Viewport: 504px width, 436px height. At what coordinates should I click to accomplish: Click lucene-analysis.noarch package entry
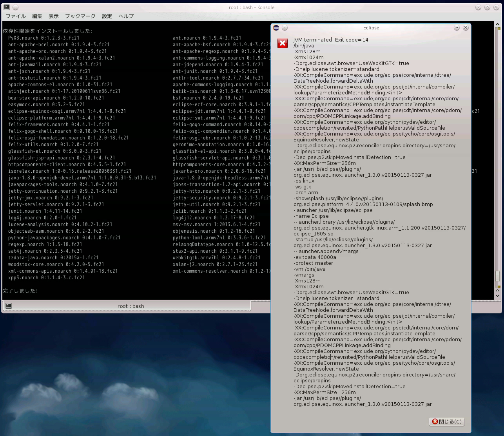coord(60,224)
